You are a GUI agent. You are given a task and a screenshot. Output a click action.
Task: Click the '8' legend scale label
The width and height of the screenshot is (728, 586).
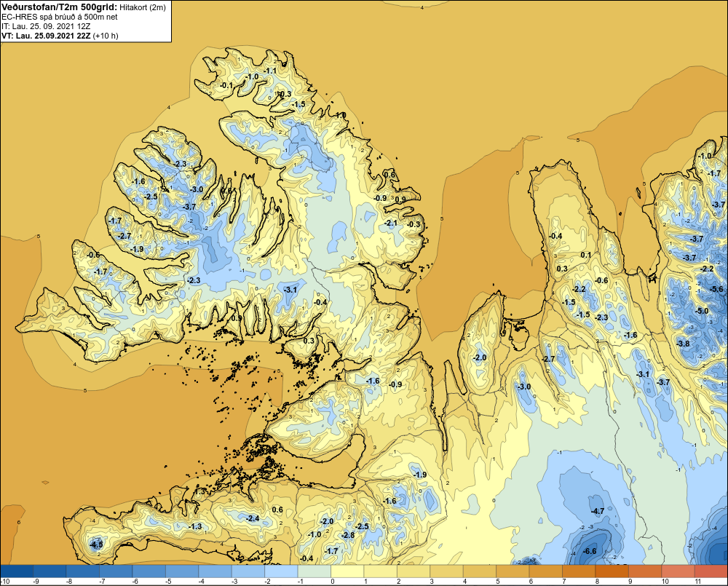click(598, 582)
